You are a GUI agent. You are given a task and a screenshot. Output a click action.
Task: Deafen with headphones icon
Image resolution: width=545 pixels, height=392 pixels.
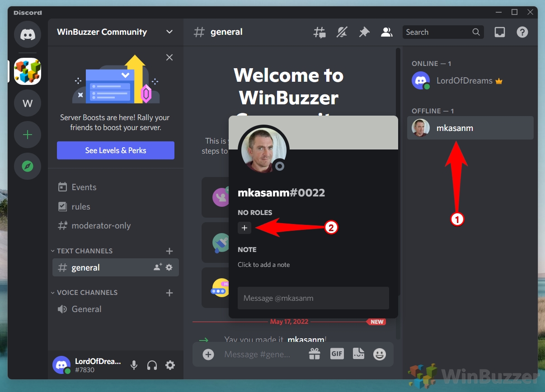(152, 365)
